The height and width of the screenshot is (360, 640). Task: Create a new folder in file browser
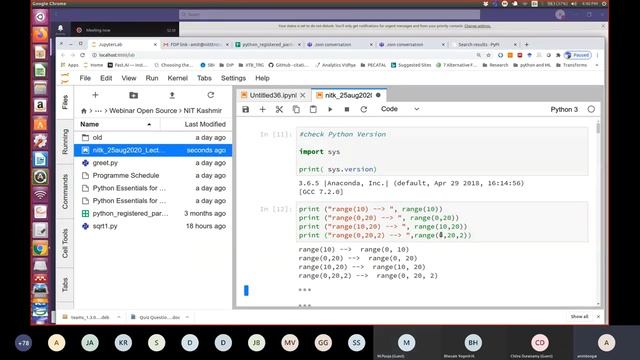click(x=133, y=95)
